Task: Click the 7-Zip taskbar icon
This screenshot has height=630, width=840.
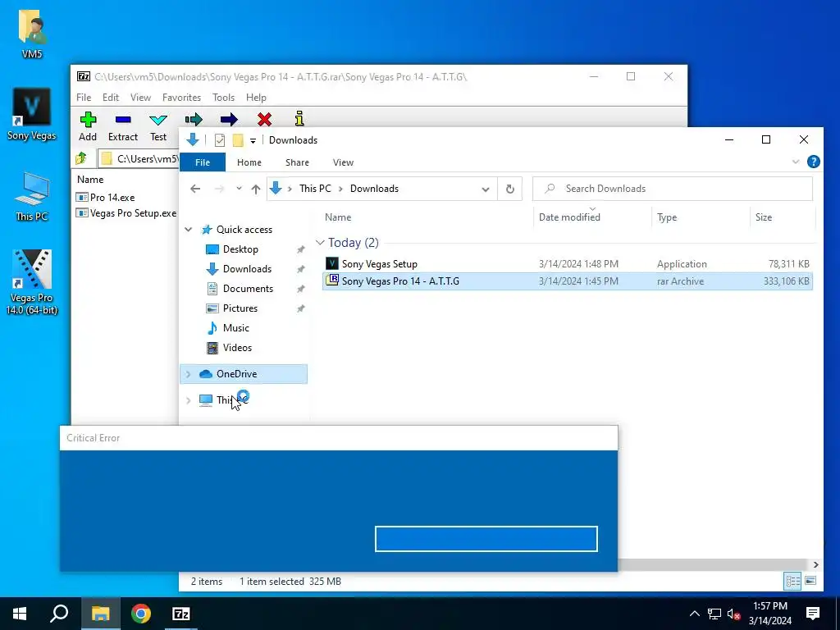Action: pos(181,614)
